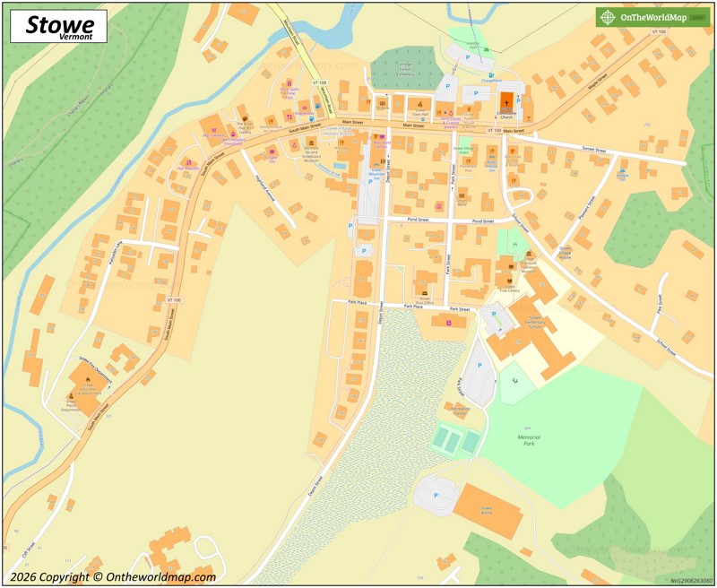
Task: Click the tennis courts beside Memorial Park
Action: 456,440
